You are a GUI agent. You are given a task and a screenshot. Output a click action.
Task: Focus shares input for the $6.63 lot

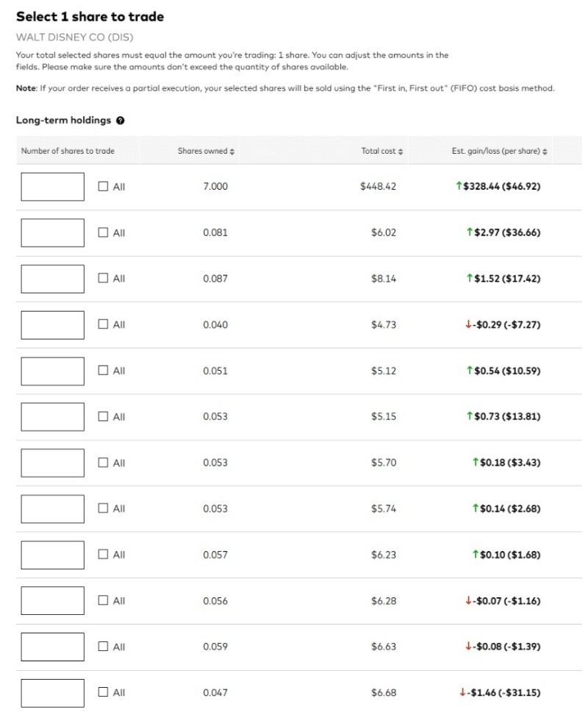click(x=53, y=647)
